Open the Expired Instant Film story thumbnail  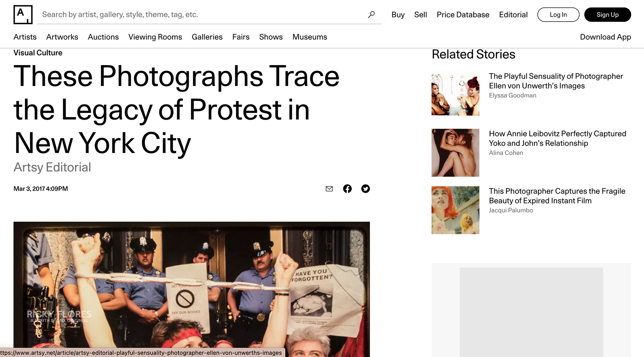[455, 210]
